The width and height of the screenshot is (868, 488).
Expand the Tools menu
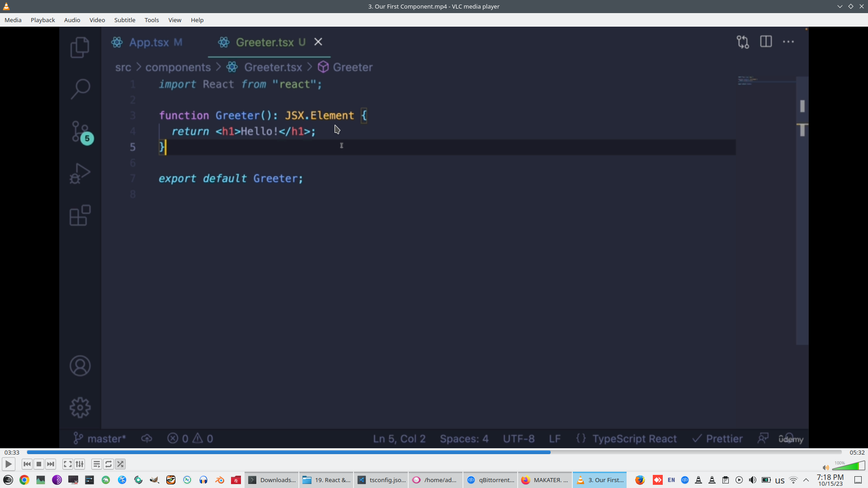[151, 20]
